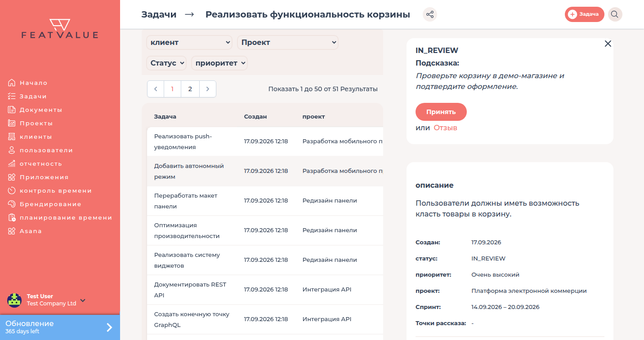
Task: Open Задачи in sidebar
Action: [33, 96]
